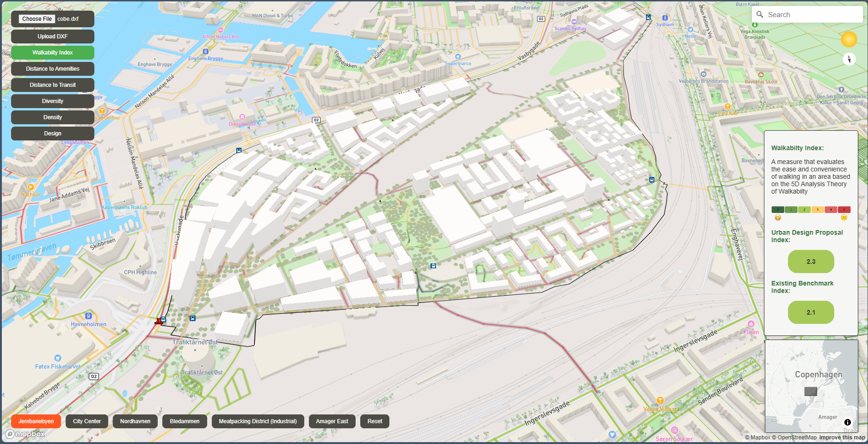The height and width of the screenshot is (444, 868).
Task: Click the smiling emoji under the walkability scale
Action: point(778,217)
